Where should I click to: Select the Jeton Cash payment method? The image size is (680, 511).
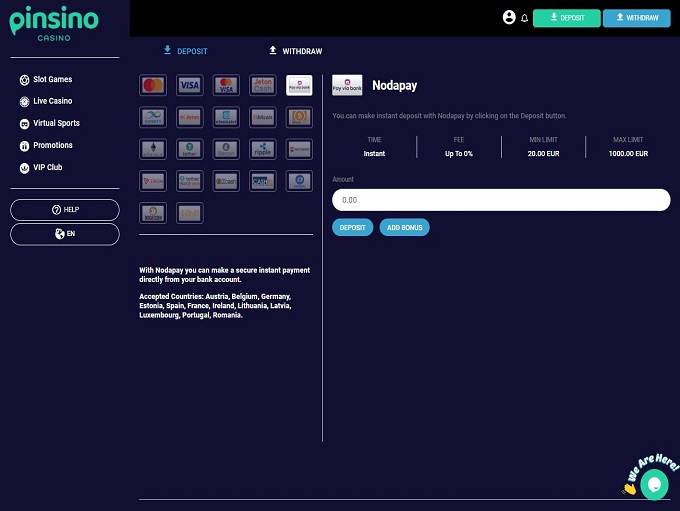click(x=263, y=85)
